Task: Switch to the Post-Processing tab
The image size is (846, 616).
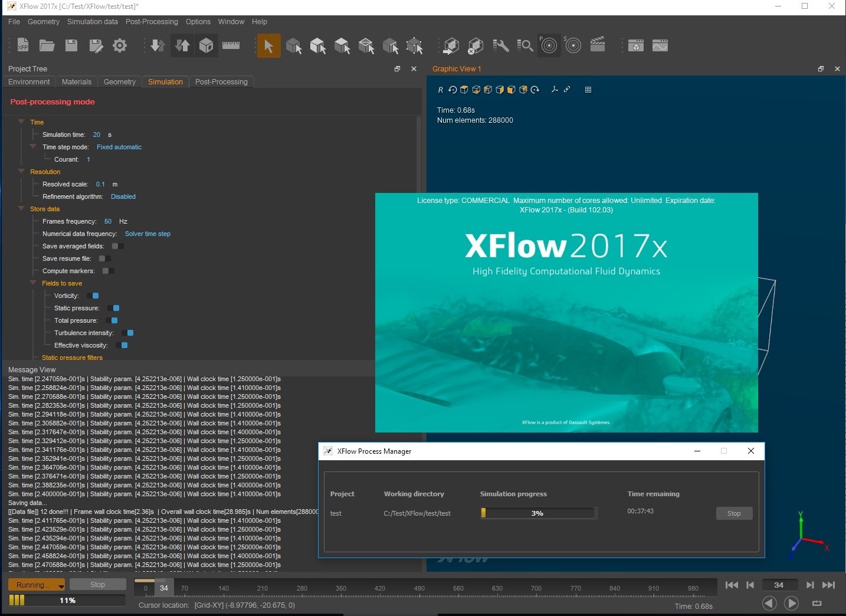Action: point(221,82)
